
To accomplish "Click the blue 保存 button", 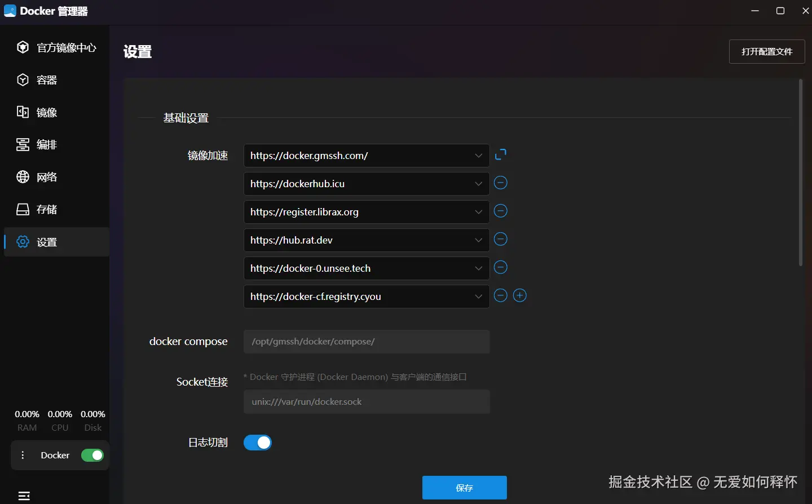I will pos(465,488).
